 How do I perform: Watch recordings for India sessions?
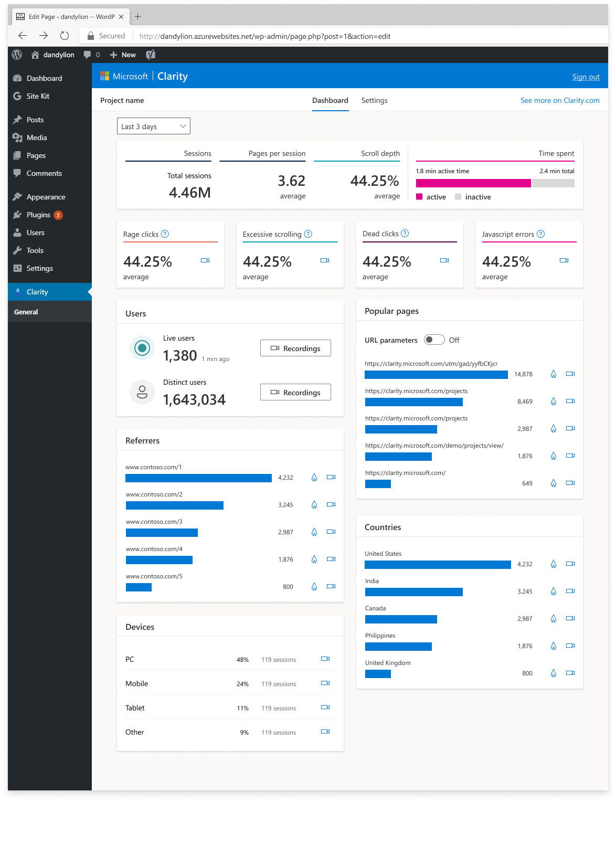point(570,591)
